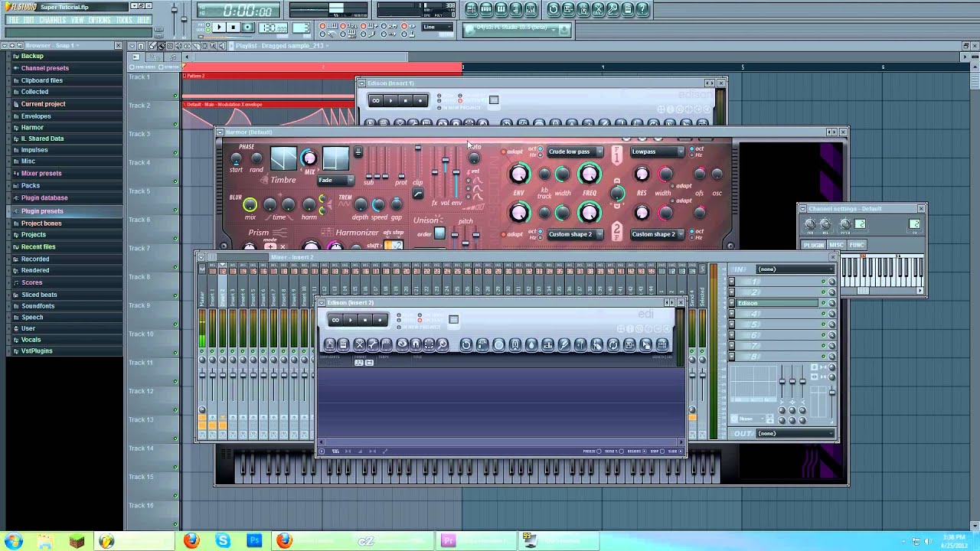This screenshot has height=551, width=980.
Task: Open the Lowpass filter type dropdown
Action: (x=657, y=152)
